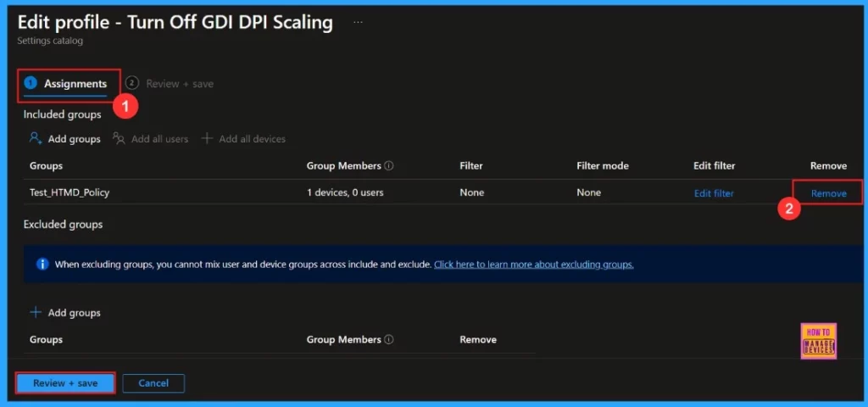Viewport: 868px width, 407px height.
Task: Click the Cancel button
Action: 153,383
